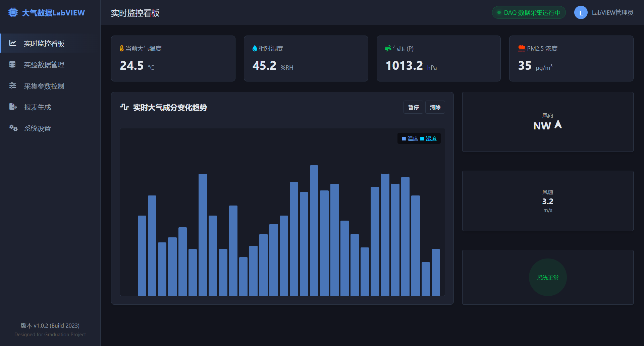This screenshot has height=346, width=644.
Task: Click the chart-line icon for 实时监控看板
Action: (x=13, y=43)
